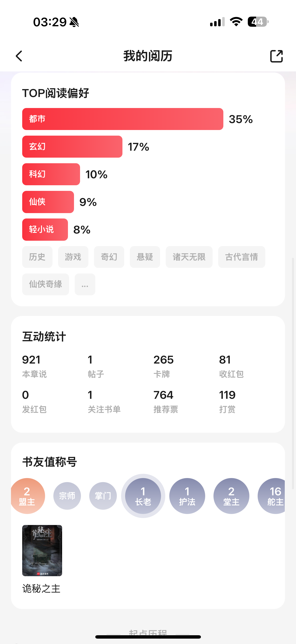Select the 宗师 title badge
Image resolution: width=296 pixels, height=644 pixels.
[67, 496]
